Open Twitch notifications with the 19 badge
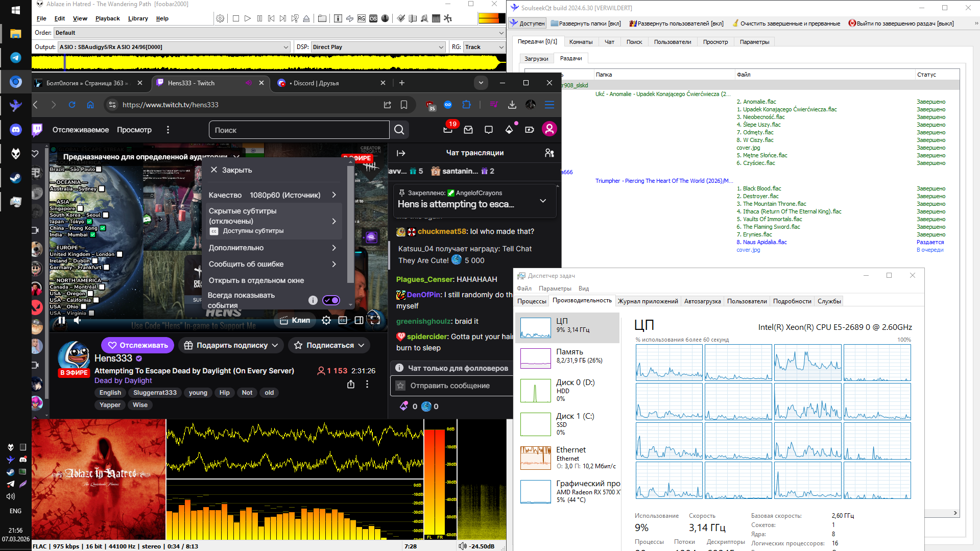Screen dimensions: 980x551 click(448, 130)
